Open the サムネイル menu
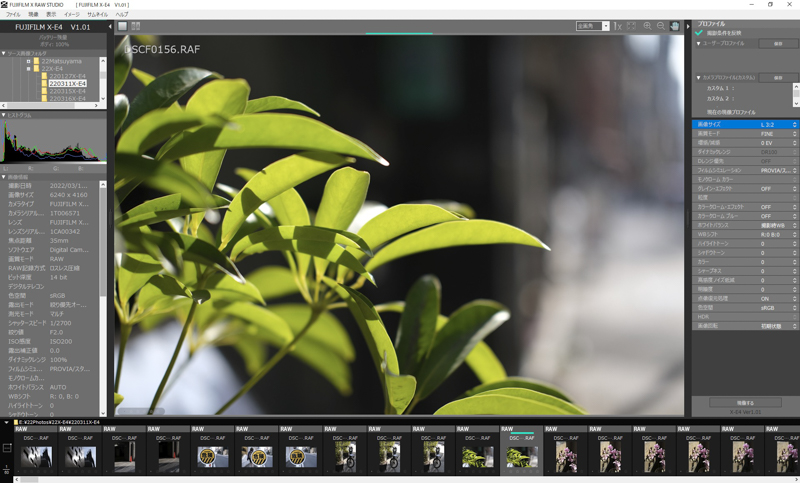800x483 pixels. [97, 14]
